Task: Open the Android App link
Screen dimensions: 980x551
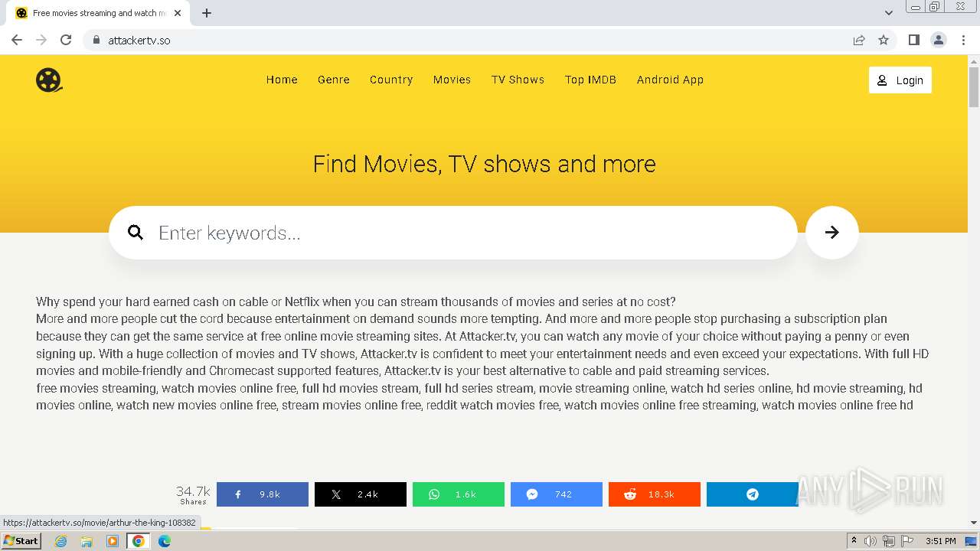Action: coord(670,80)
